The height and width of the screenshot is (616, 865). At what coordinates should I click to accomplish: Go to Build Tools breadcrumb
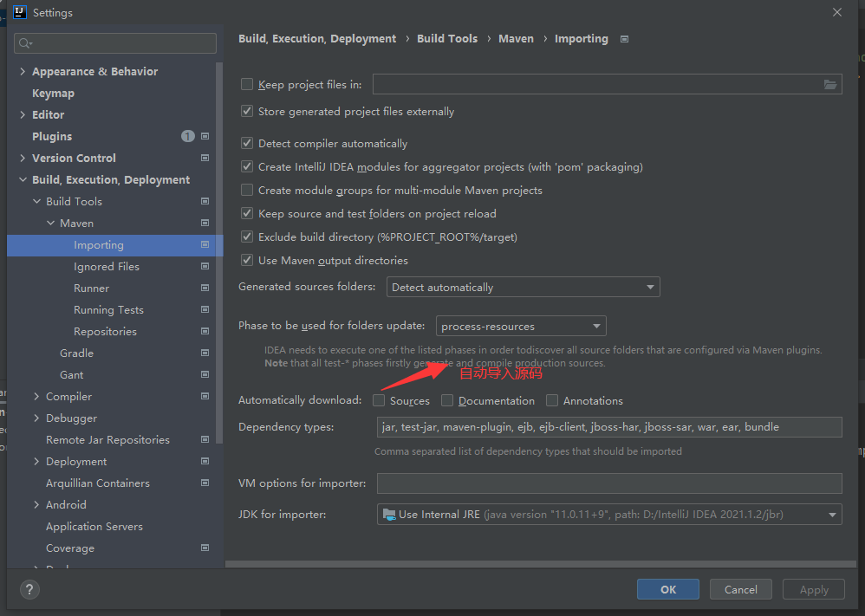point(447,39)
